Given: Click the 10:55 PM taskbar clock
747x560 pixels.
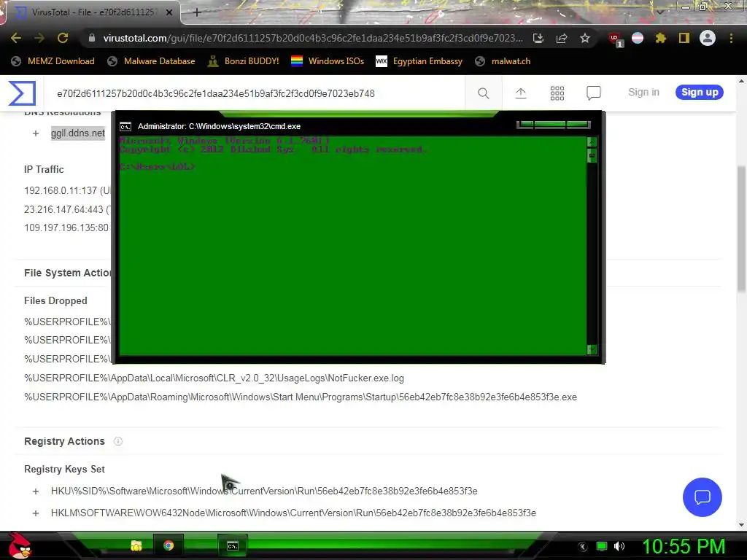Looking at the screenshot, I should coord(684,546).
